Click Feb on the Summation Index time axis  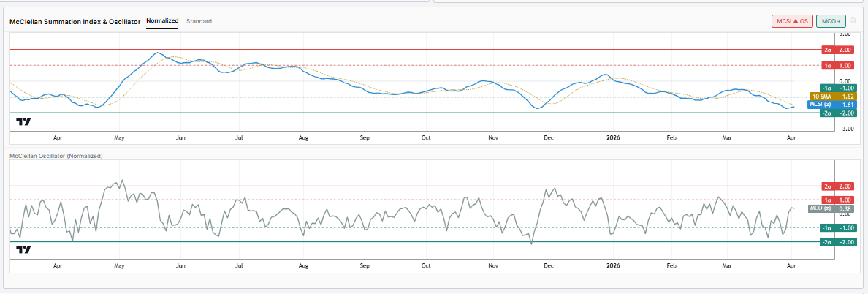(x=671, y=137)
